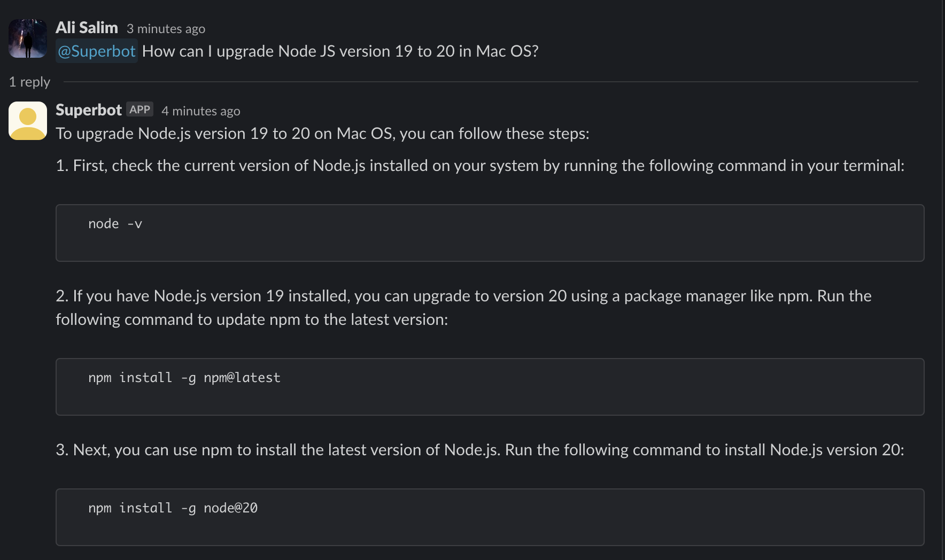Click the '1 reply' thread label
The image size is (945, 560).
[29, 82]
